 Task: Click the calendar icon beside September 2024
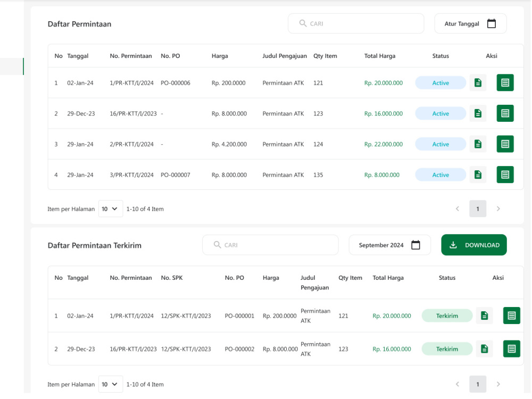point(415,245)
